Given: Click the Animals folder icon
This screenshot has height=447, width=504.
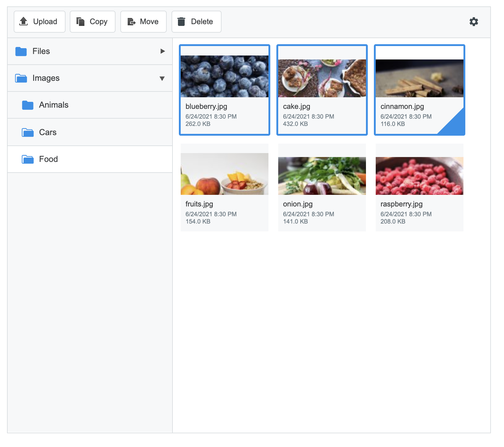Looking at the screenshot, I should (x=27, y=105).
